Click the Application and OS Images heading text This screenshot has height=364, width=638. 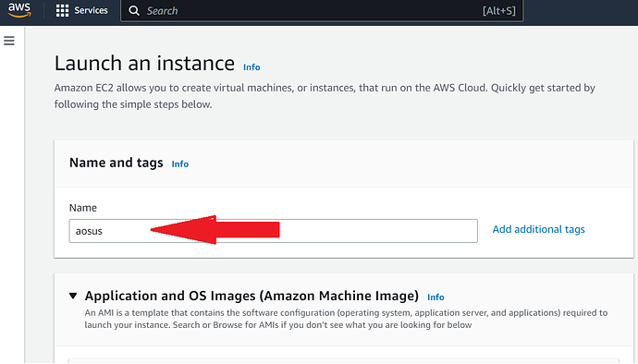tap(252, 296)
